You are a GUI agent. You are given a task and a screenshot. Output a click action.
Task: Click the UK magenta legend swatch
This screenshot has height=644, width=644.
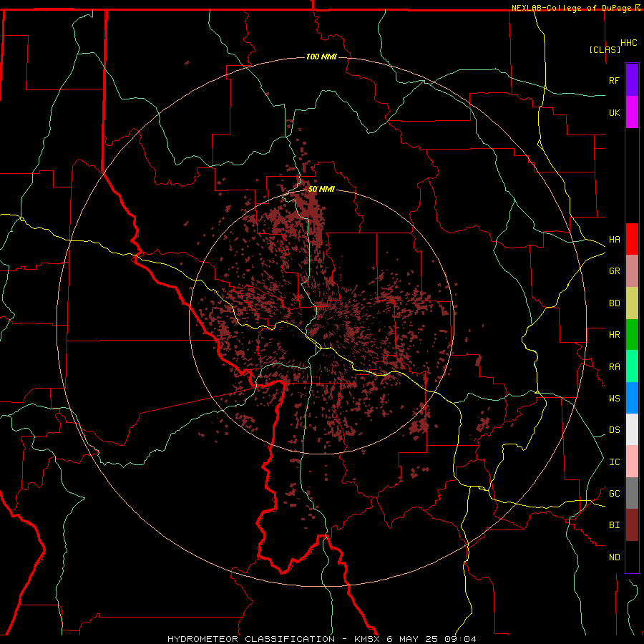pyautogui.click(x=632, y=112)
